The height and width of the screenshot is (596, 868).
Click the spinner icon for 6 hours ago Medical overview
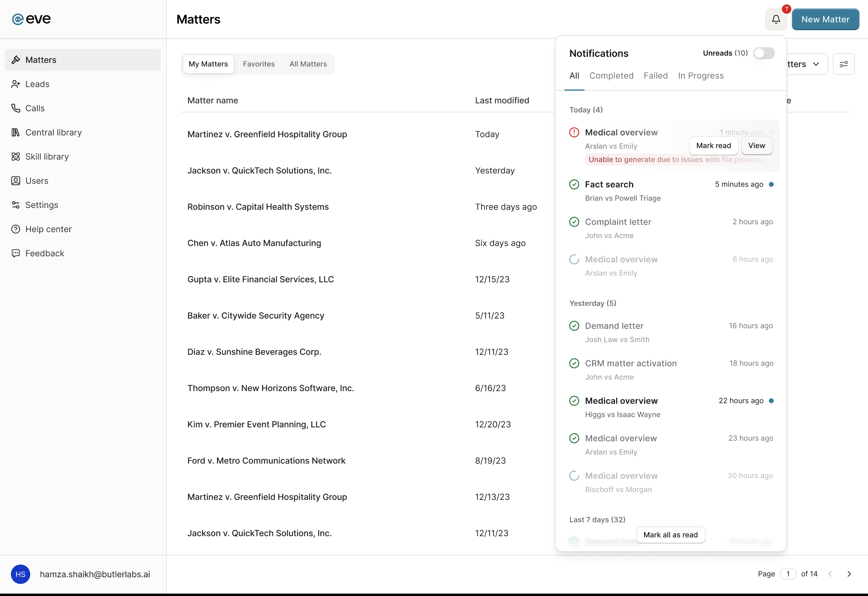pos(574,259)
